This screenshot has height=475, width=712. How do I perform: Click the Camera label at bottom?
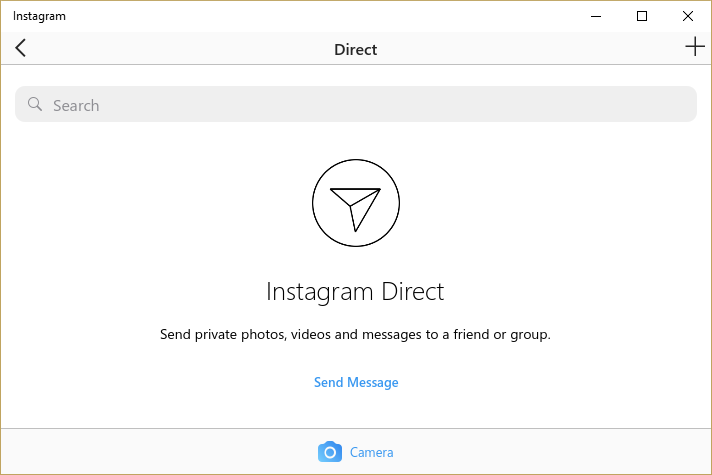pyautogui.click(x=371, y=452)
